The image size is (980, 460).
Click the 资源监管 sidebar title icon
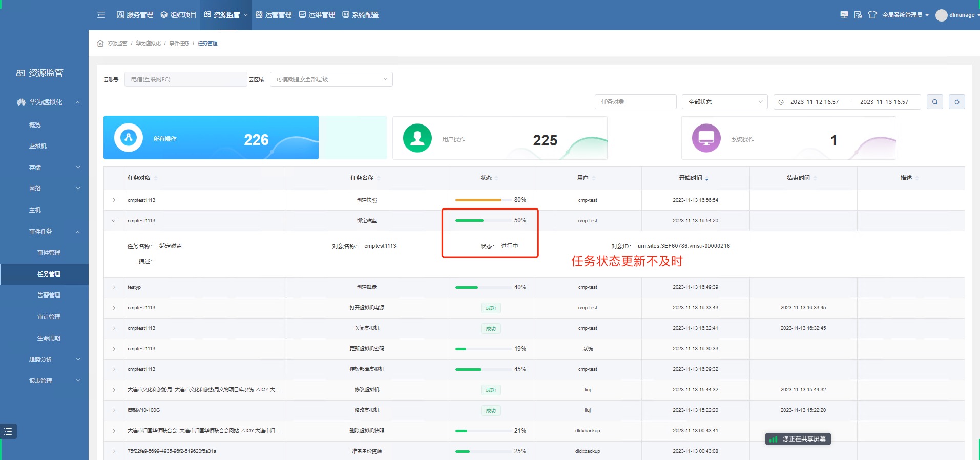[x=20, y=73]
